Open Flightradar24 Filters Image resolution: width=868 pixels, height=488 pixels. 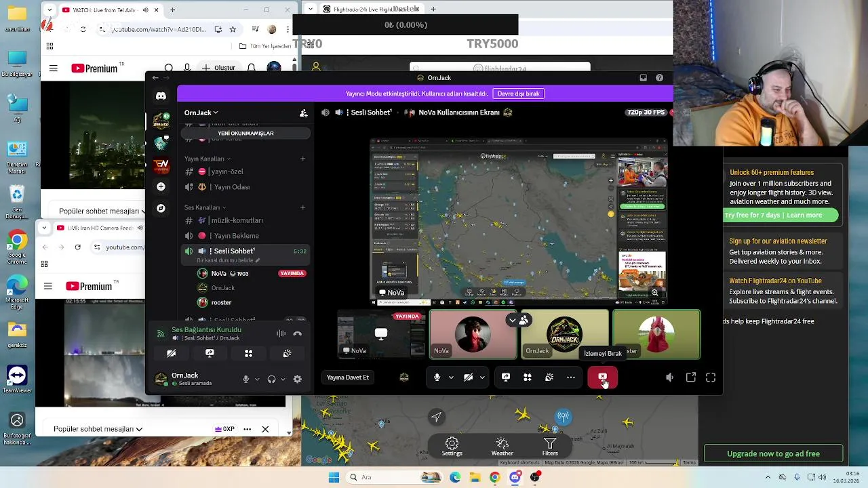click(x=550, y=447)
